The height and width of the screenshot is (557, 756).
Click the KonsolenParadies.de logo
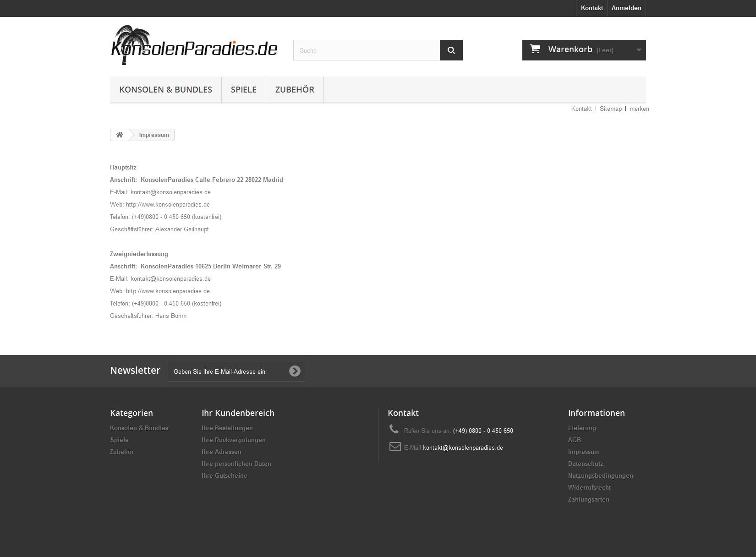click(x=194, y=45)
